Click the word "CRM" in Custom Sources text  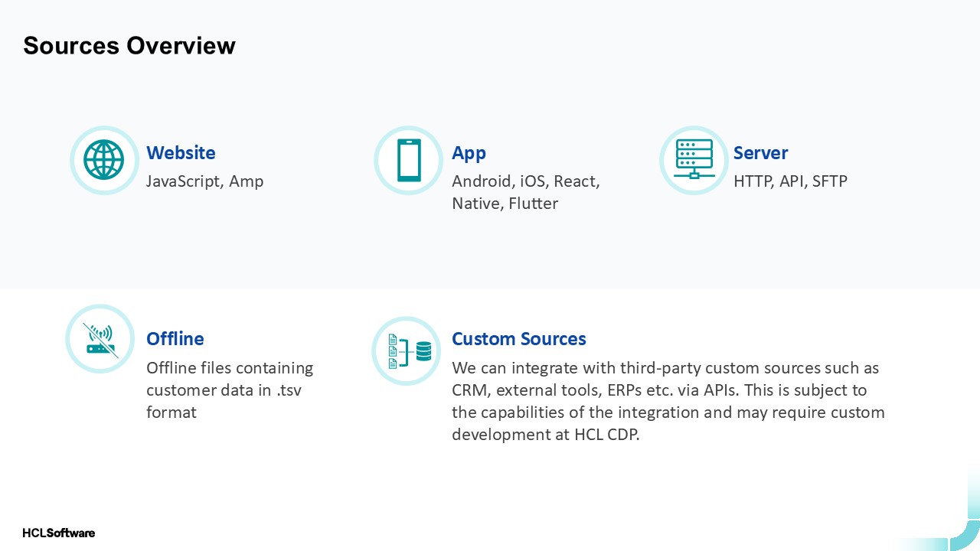click(469, 390)
